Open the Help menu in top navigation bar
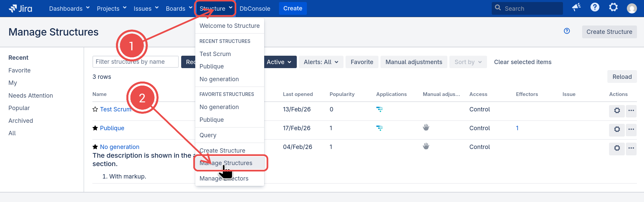The width and height of the screenshot is (644, 202). point(595,7)
